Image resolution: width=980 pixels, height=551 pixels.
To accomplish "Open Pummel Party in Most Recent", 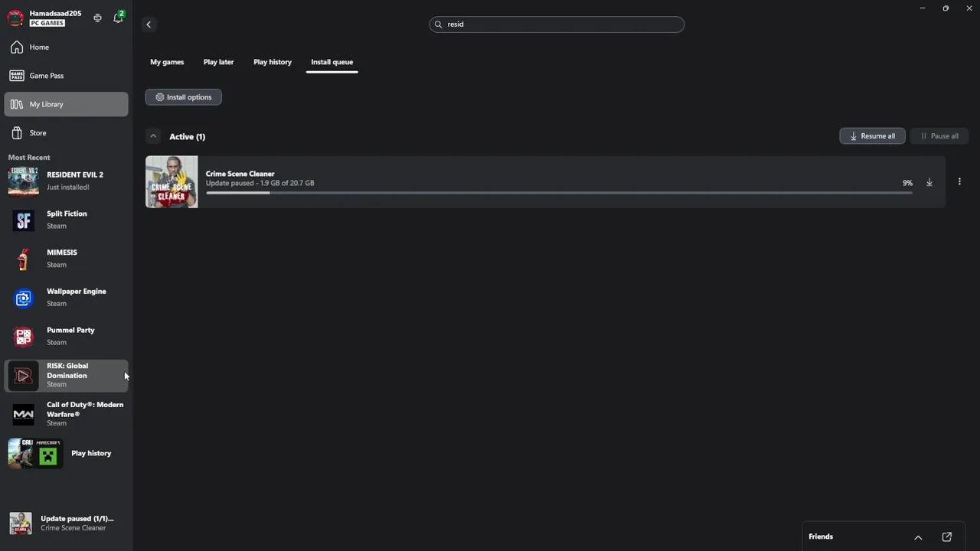I will 66,336.
